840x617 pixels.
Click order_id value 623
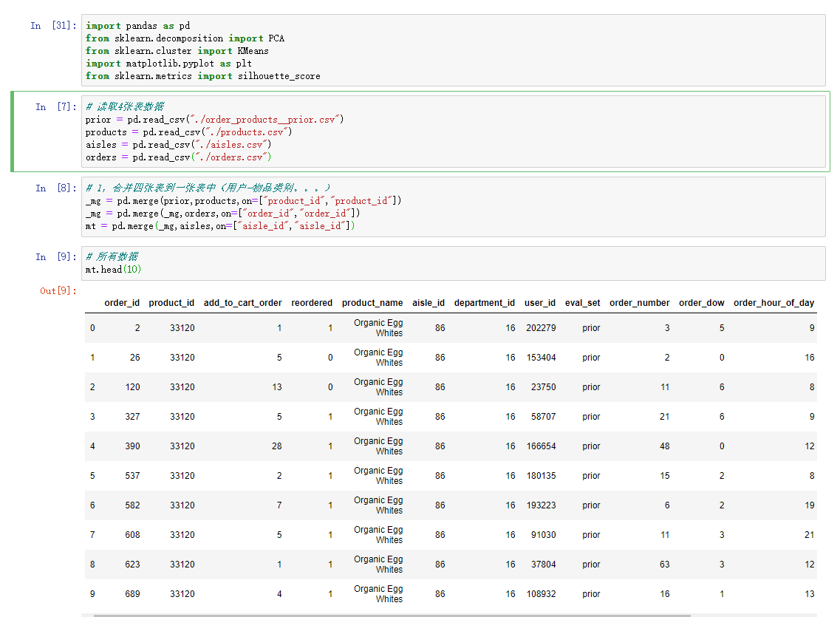coord(132,564)
